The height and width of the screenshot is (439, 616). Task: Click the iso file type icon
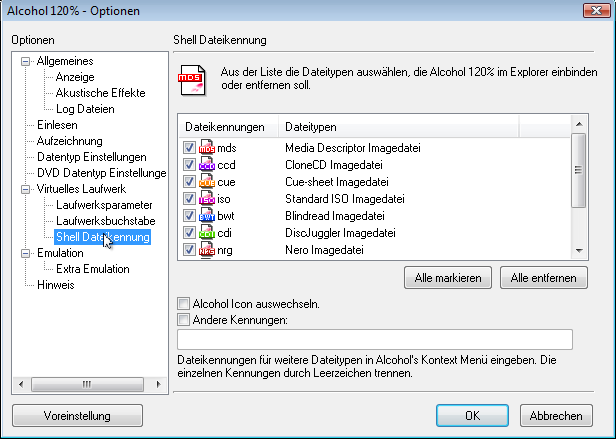point(207,199)
